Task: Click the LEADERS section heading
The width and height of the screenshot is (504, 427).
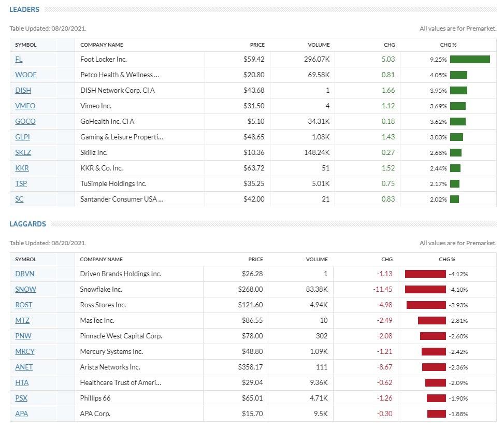Action: tap(24, 10)
